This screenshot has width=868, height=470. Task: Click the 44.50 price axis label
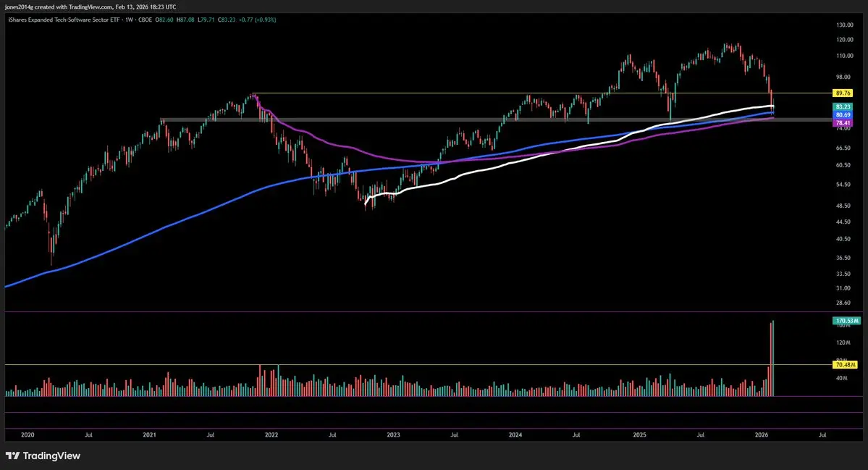[843, 222]
